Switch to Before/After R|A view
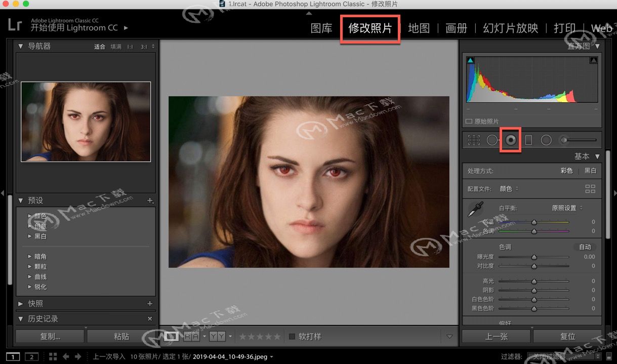 (x=191, y=336)
